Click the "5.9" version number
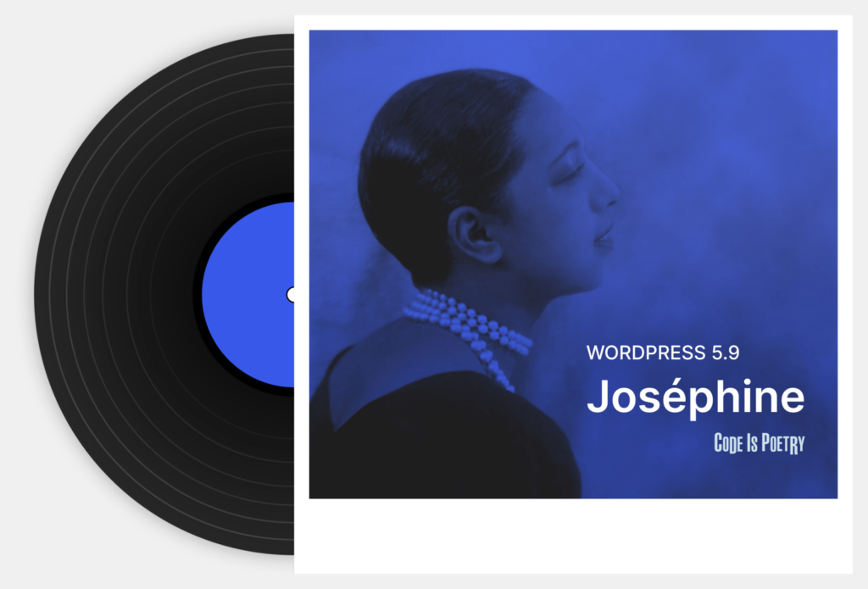This screenshot has width=868, height=589. [726, 353]
